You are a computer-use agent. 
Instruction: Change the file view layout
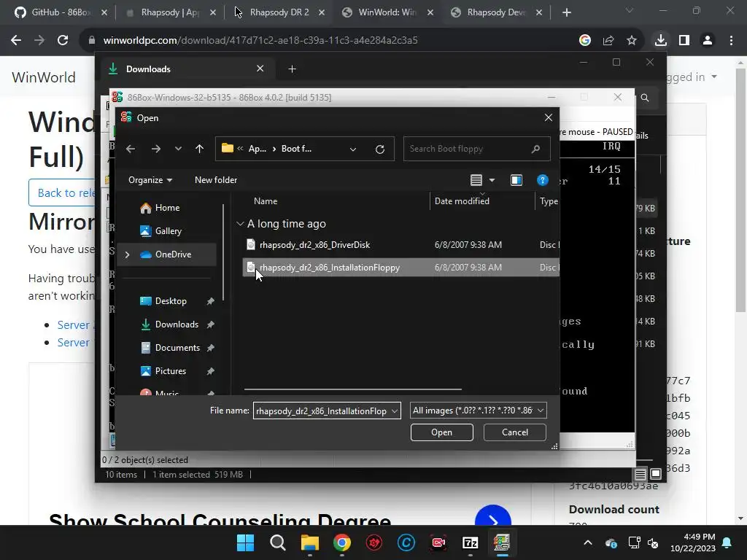(x=476, y=180)
